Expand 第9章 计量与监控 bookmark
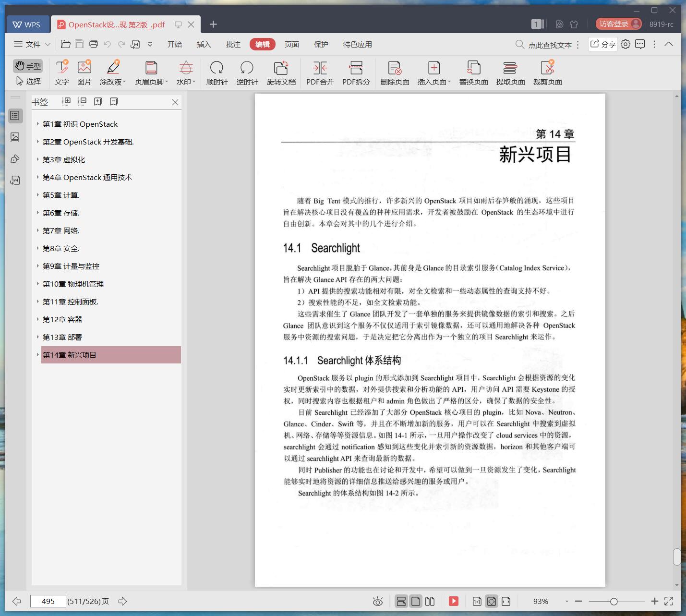The height and width of the screenshot is (616, 686). point(38,266)
